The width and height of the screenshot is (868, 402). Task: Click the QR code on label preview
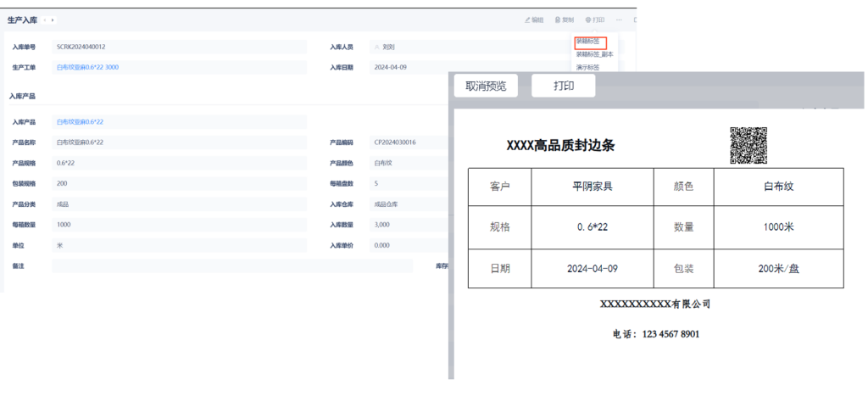748,145
